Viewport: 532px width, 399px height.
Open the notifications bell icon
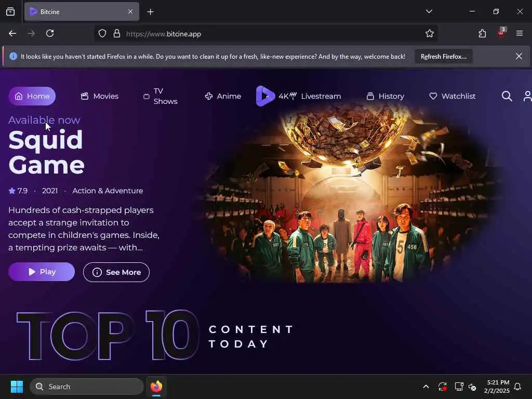pos(518,387)
